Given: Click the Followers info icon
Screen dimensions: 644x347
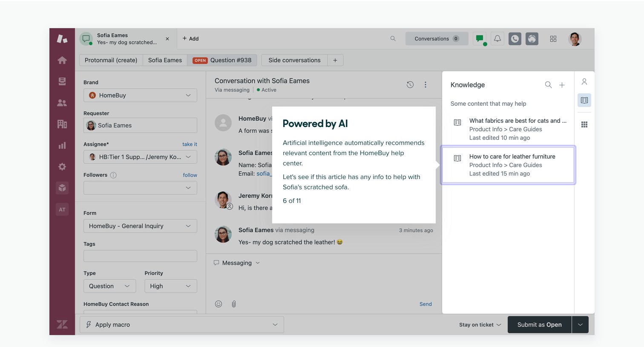Looking at the screenshot, I should pyautogui.click(x=113, y=175).
